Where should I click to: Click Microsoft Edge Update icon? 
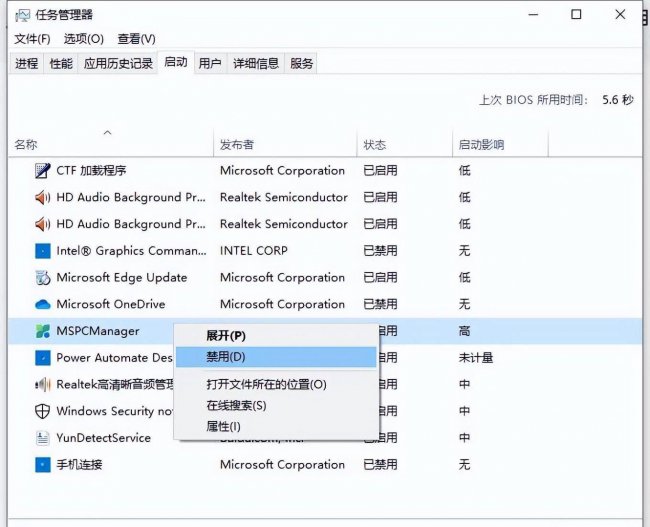point(43,277)
